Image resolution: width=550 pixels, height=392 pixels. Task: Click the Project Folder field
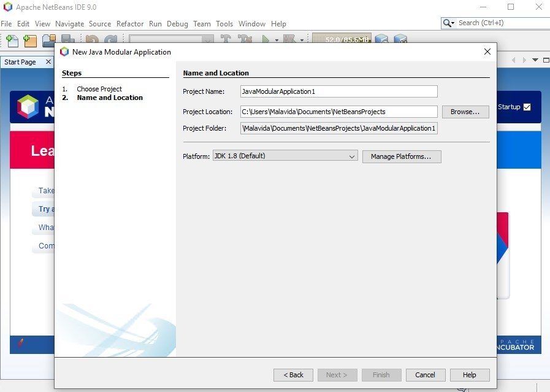pos(339,128)
